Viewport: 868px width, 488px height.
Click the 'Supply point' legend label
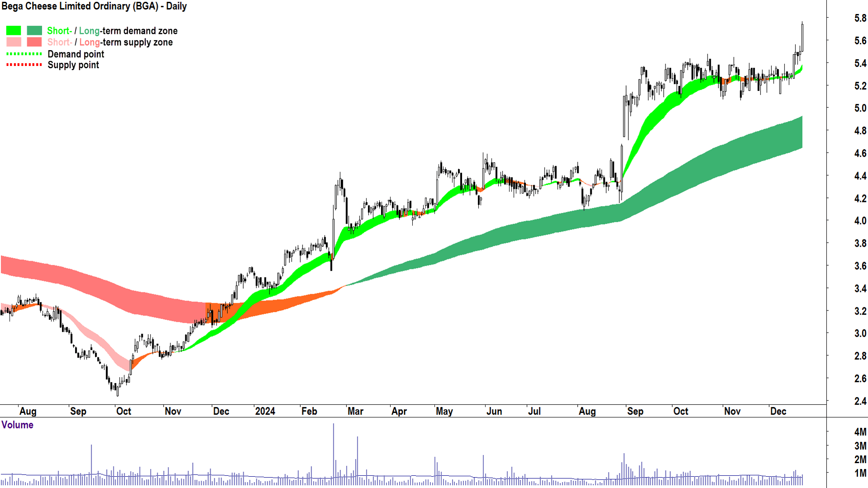(x=73, y=65)
